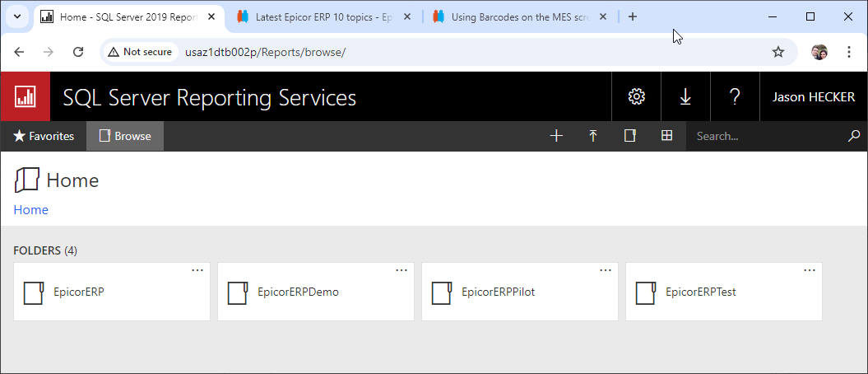Click the red SSRS logo icon
The width and height of the screenshot is (868, 374).
(x=26, y=96)
